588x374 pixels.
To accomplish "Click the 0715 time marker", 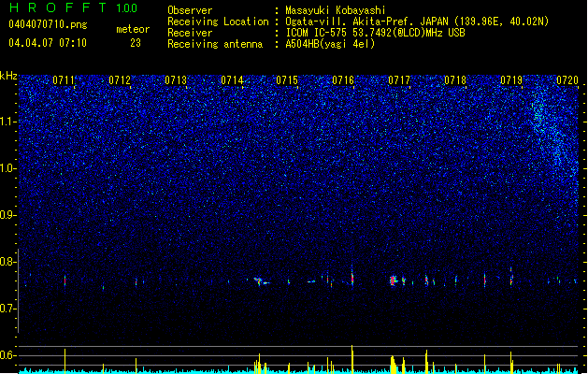I will coord(287,80).
